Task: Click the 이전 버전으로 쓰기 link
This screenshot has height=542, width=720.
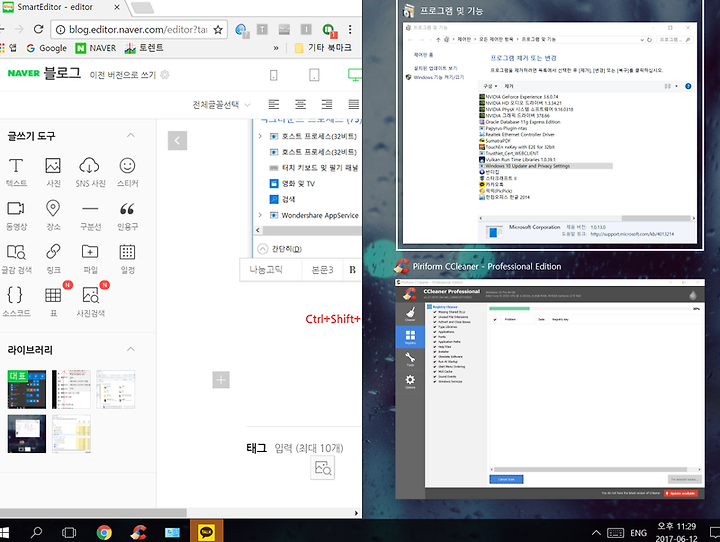Action: click(123, 75)
